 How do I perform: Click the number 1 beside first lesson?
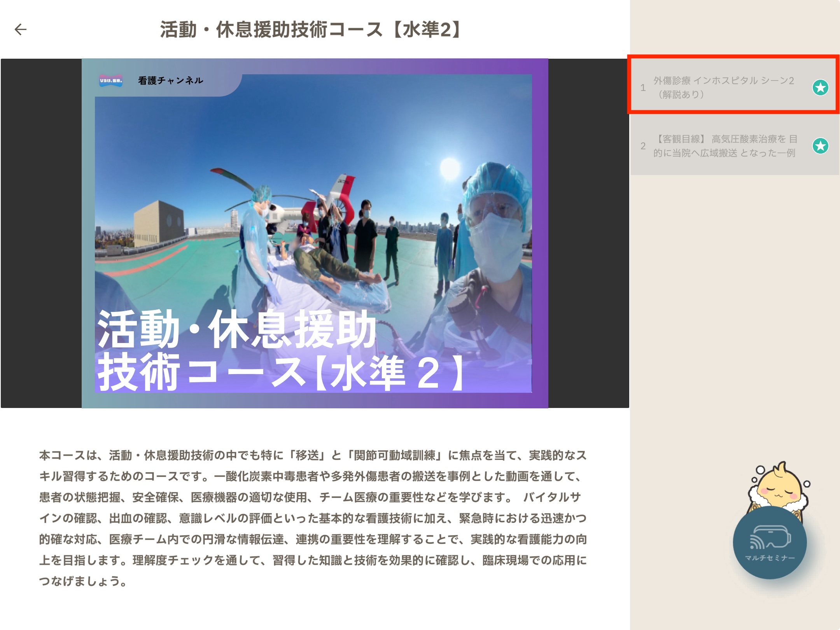(643, 88)
